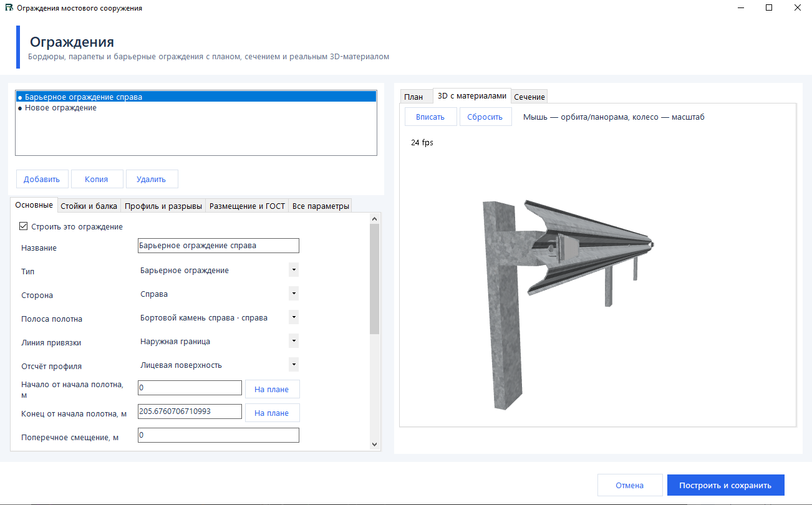
Task: Switch to the 'Профиль и разрывы' tab
Action: 163,206
